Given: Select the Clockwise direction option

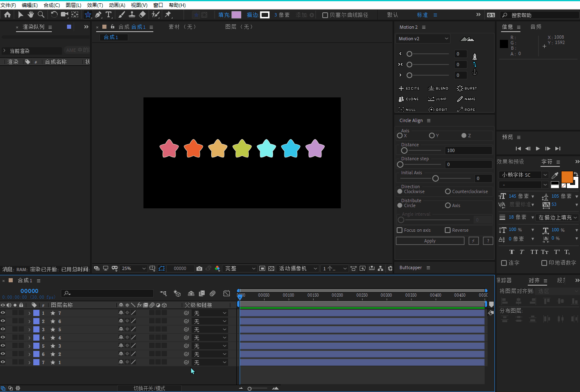Looking at the screenshot, I should pyautogui.click(x=400, y=191).
